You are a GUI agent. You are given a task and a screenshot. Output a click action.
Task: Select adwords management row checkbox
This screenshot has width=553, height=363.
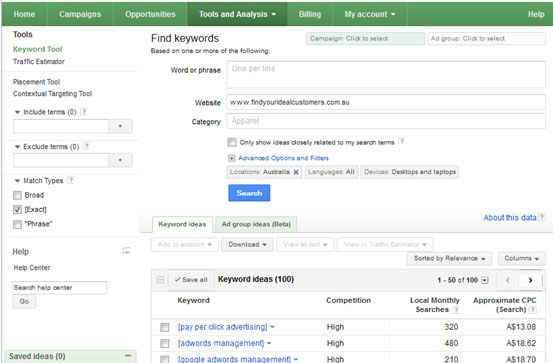point(164,343)
